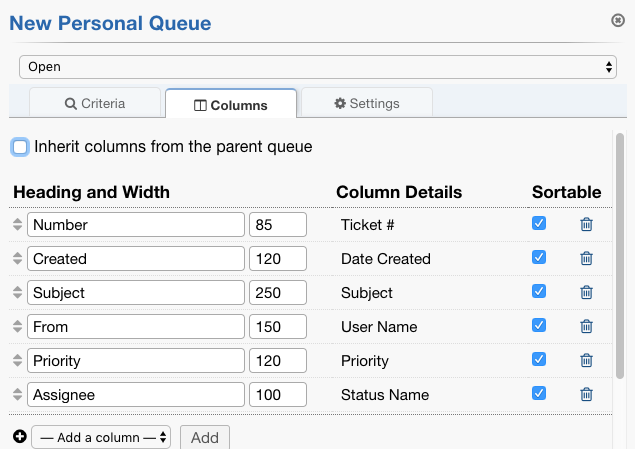
Task: Enable Inherit columns from the parent queue
Action: tap(21, 147)
